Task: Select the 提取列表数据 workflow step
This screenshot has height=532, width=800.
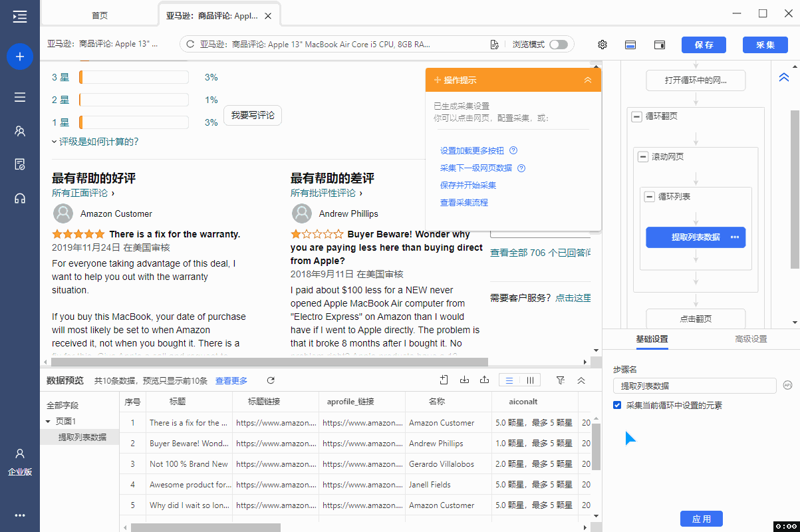Action: pyautogui.click(x=696, y=237)
